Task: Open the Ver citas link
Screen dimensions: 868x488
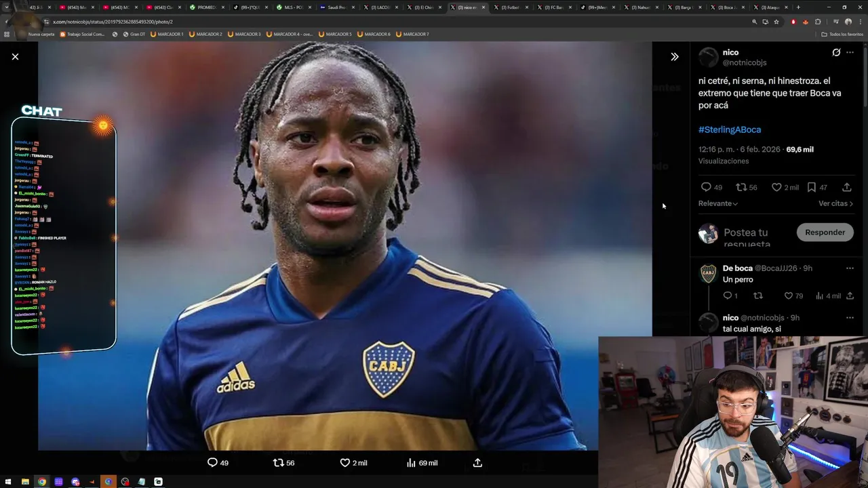Action: coord(835,203)
